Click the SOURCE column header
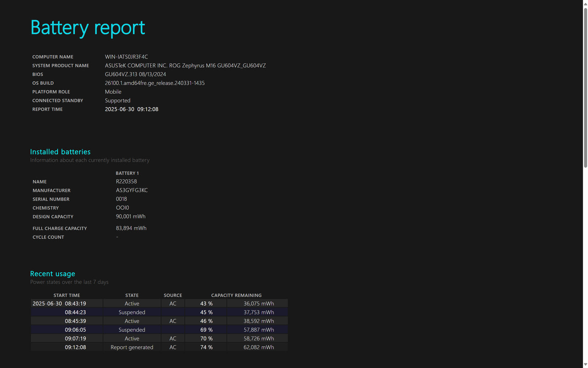The width and height of the screenshot is (588, 368). pos(173,295)
